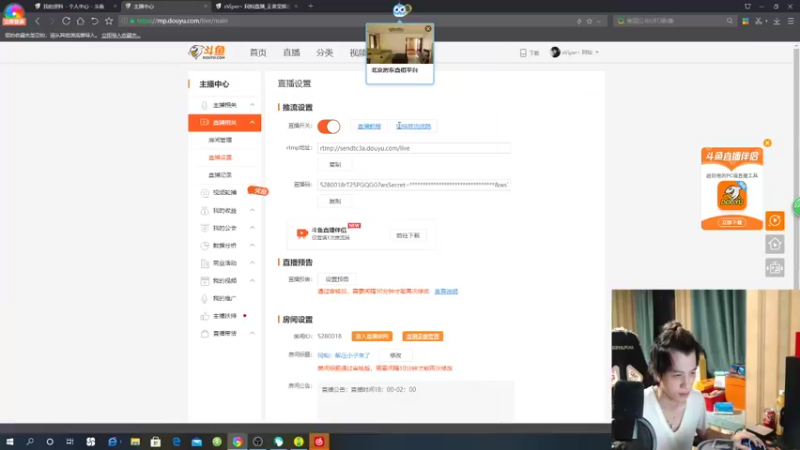Open 我的推广 in the sidebar
Viewport: 800px width, 450px height.
pos(224,298)
